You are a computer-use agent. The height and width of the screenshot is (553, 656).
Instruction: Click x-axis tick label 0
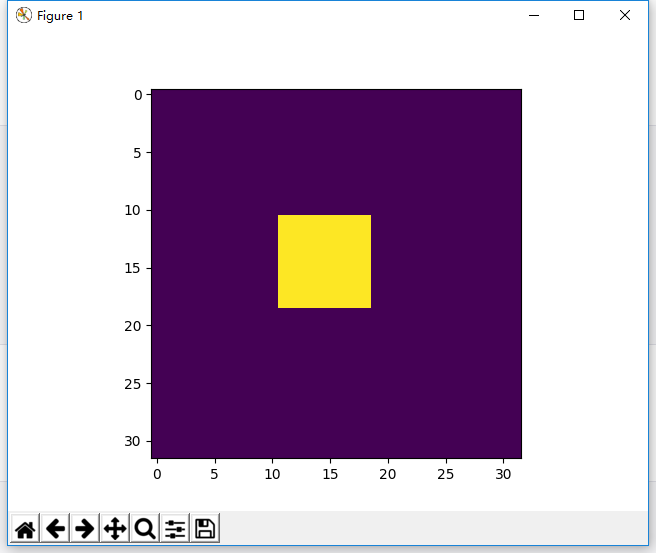coord(157,474)
